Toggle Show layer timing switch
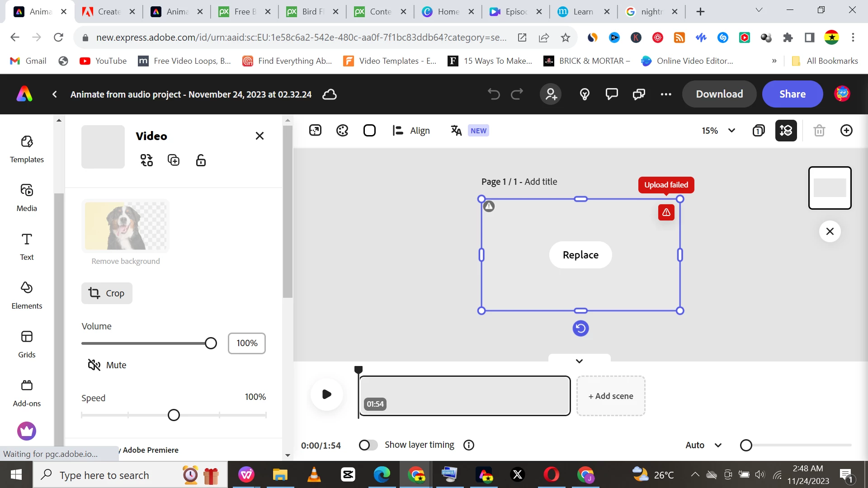The height and width of the screenshot is (488, 868). pos(368,445)
